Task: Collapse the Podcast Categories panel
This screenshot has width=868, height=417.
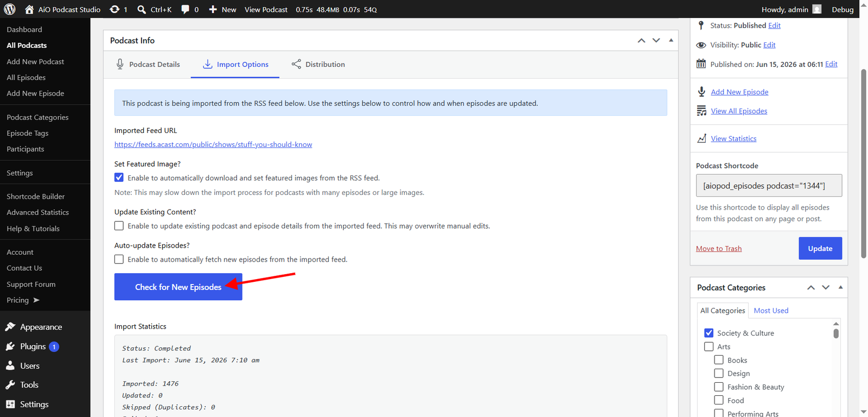Action: (x=840, y=287)
